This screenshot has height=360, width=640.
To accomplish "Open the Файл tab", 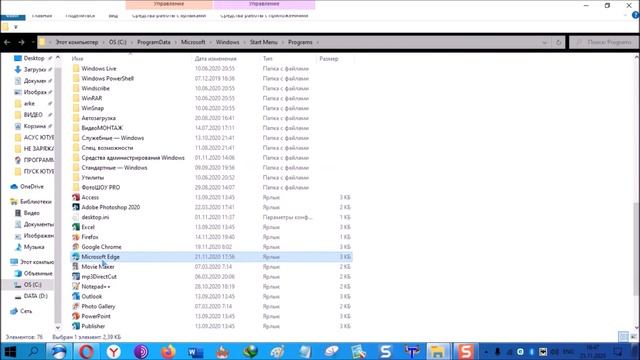I will 13,16.
